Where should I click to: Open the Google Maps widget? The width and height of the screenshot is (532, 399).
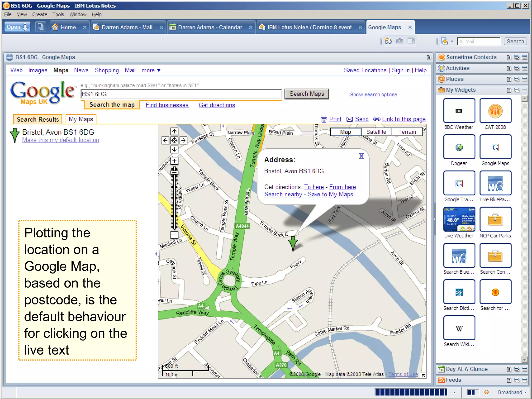point(495,147)
